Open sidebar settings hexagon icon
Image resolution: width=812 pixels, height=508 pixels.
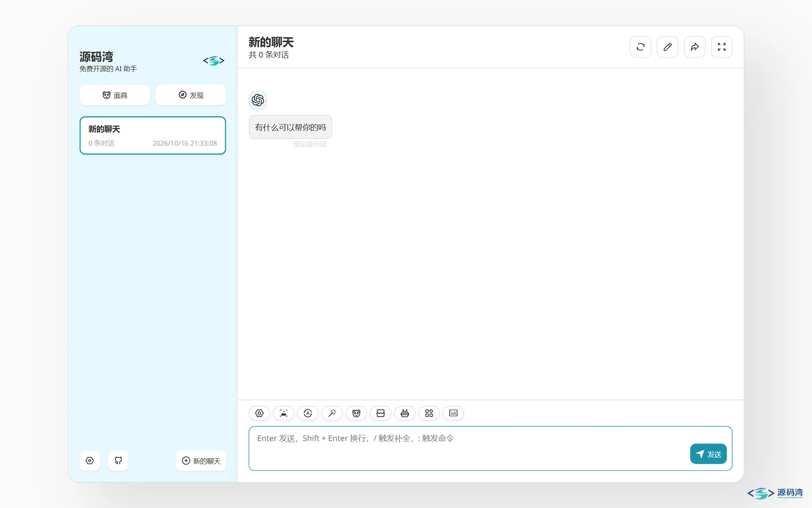tap(90, 461)
